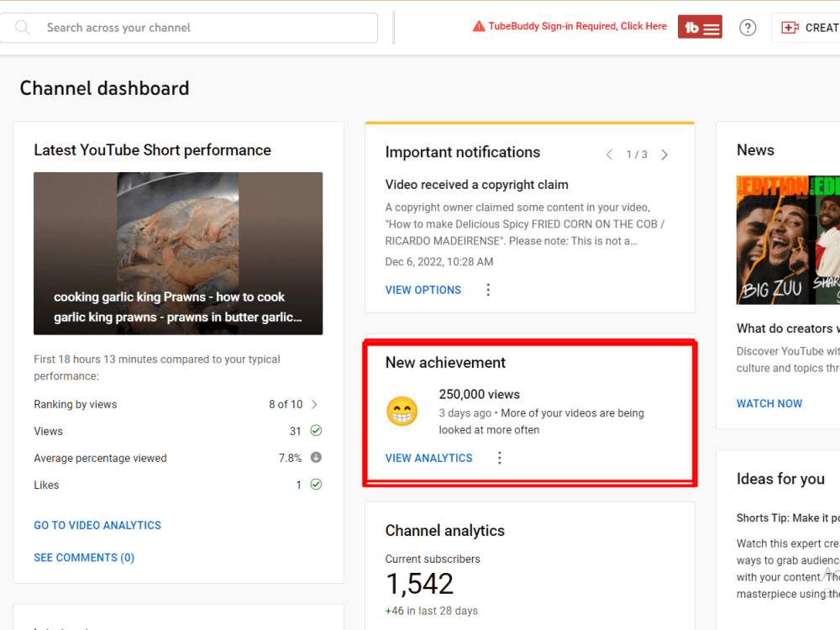Open VIEW ANALYTICS for the 250,000 views achievement
Image resolution: width=840 pixels, height=630 pixels.
(x=428, y=458)
